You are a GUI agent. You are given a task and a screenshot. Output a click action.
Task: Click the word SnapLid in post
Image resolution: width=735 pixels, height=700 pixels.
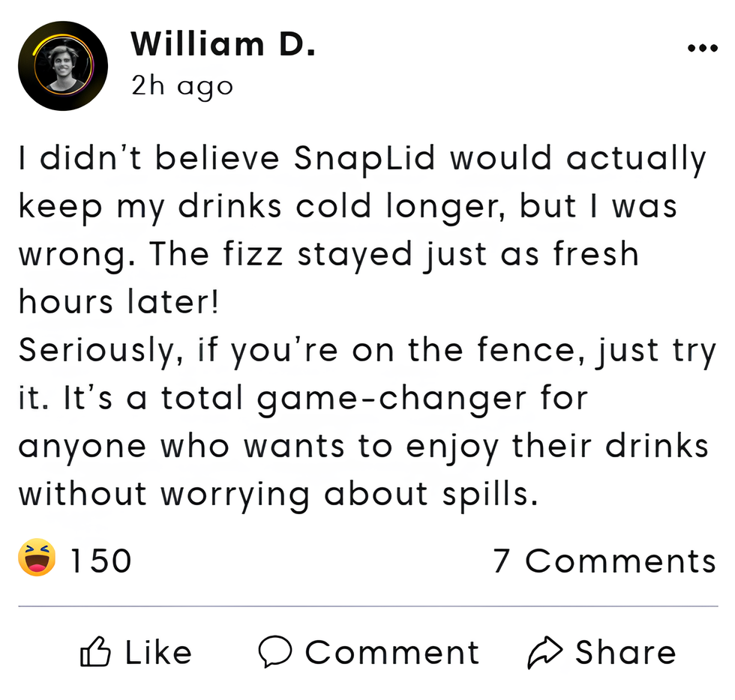[x=365, y=159]
